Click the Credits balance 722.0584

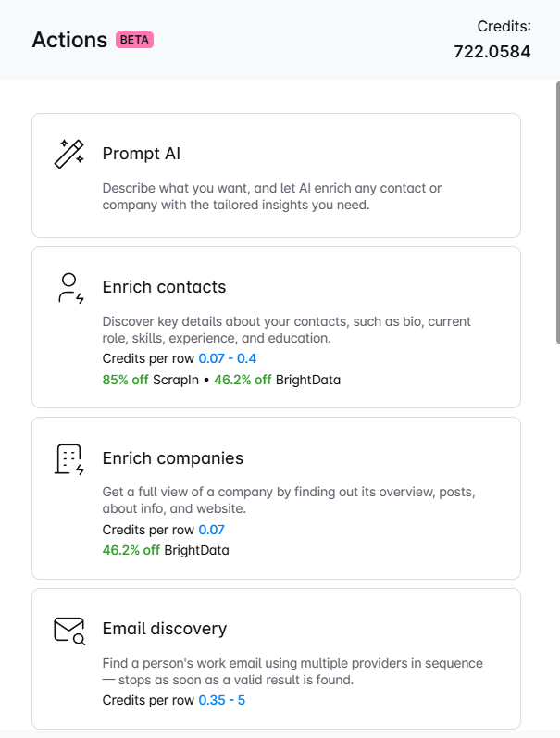point(492,51)
